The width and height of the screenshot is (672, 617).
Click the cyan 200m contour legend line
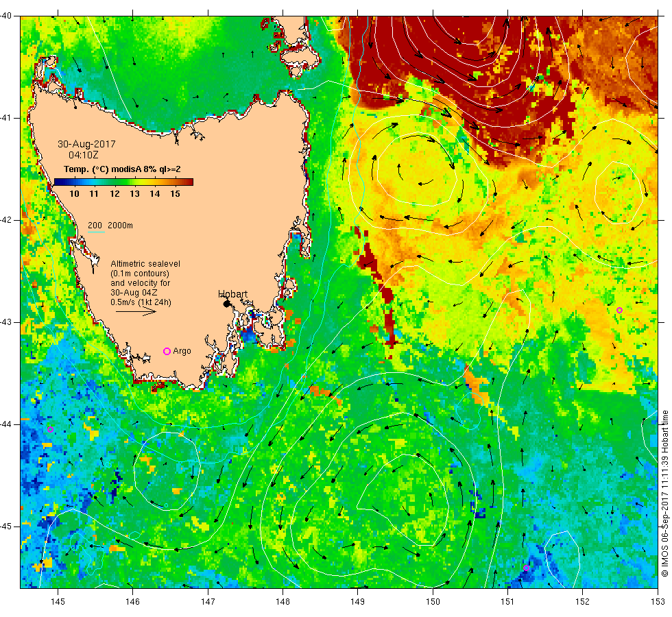[x=96, y=232]
